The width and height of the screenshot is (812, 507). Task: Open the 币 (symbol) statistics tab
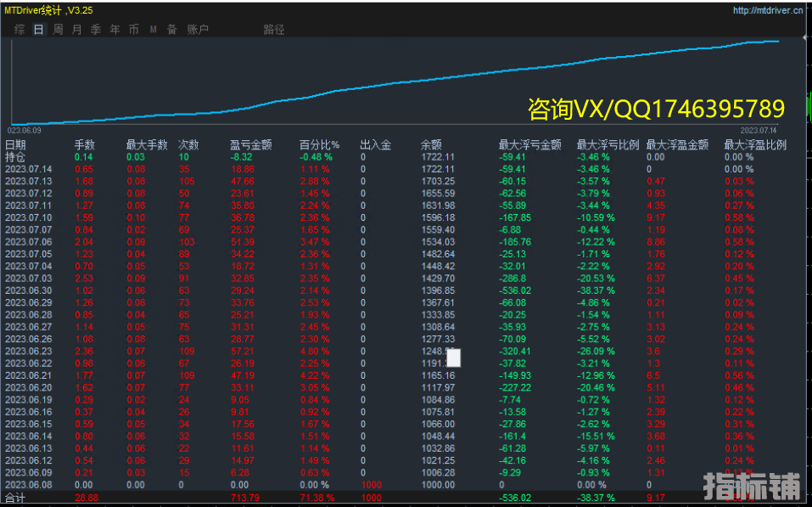(x=134, y=30)
